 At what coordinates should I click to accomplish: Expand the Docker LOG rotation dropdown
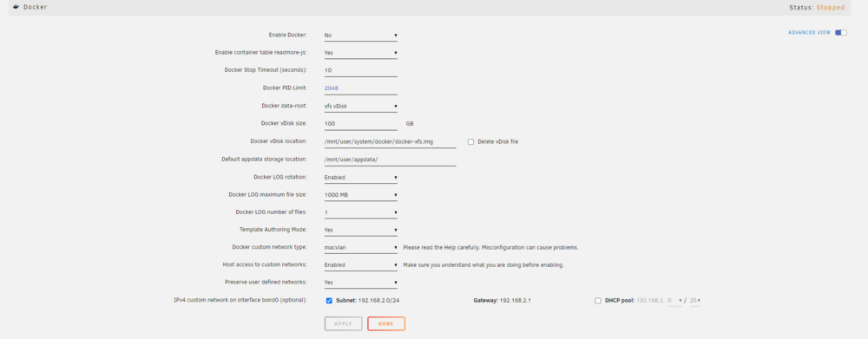361,178
